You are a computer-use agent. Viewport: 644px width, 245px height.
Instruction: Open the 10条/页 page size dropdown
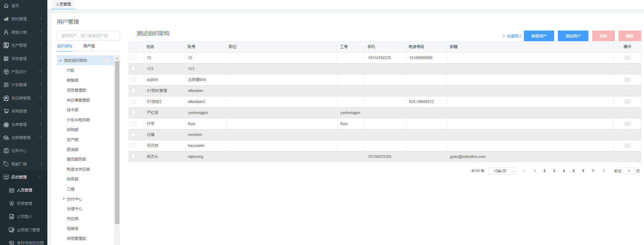502,171
